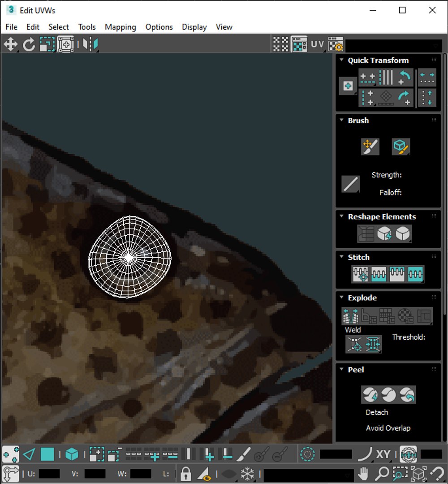Select Edge subobject mode triangle icon
This screenshot has height=484, width=448.
[x=29, y=454]
